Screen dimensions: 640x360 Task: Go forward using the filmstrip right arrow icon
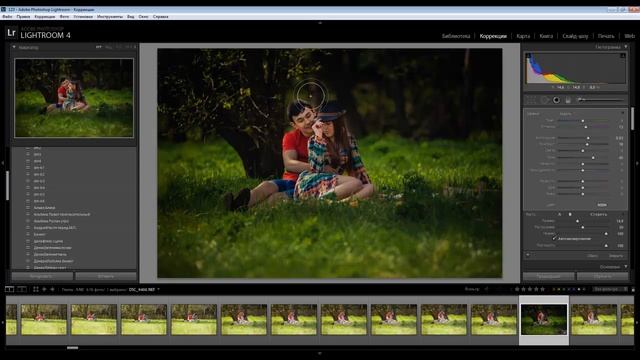point(52,289)
